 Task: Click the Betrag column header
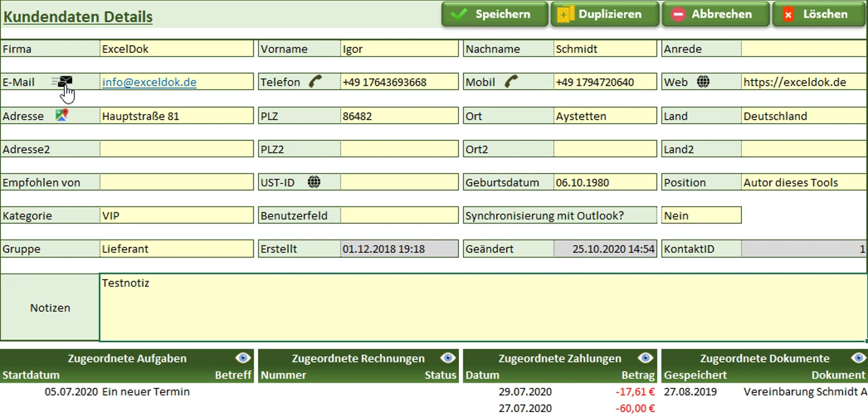pos(638,375)
